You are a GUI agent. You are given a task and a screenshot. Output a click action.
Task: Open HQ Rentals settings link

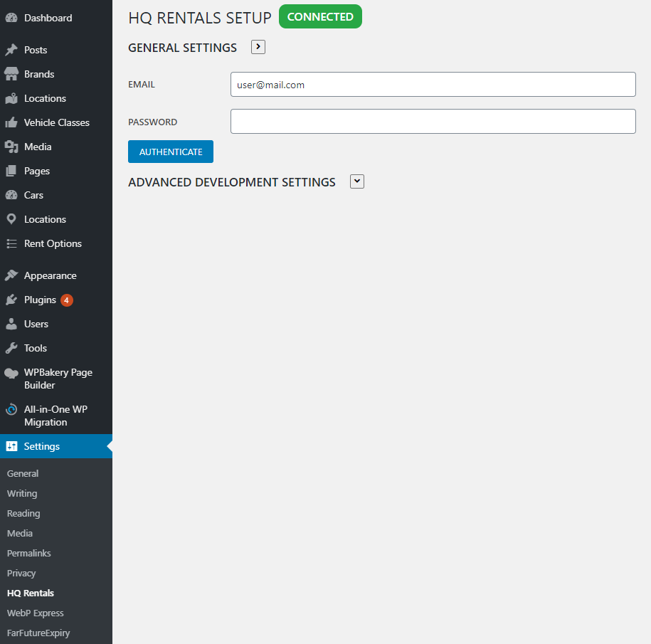(x=31, y=593)
